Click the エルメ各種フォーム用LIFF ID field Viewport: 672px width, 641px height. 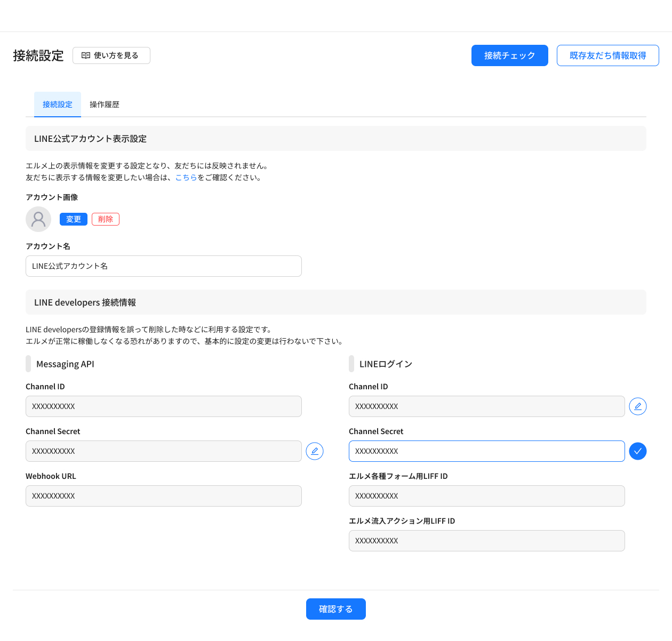(487, 496)
